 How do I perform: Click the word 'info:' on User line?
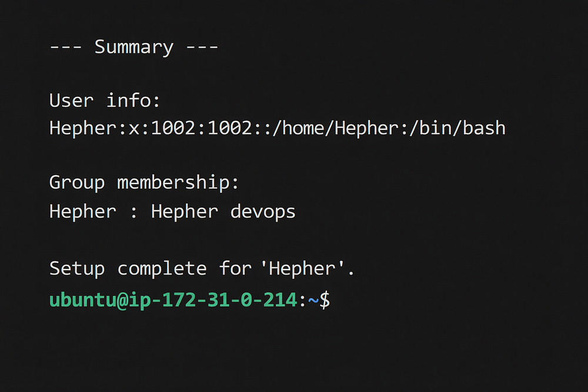tap(133, 100)
